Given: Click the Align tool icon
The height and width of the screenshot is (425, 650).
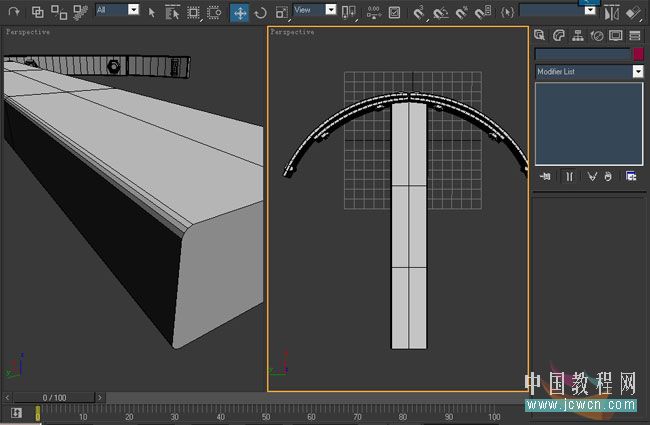Looking at the screenshot, I should [x=633, y=13].
